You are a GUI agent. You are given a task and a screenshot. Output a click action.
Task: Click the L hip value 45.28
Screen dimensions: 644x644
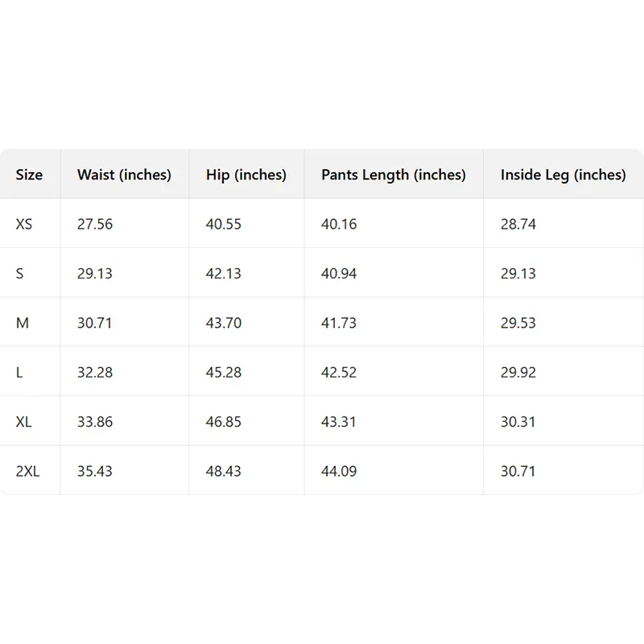tap(223, 373)
